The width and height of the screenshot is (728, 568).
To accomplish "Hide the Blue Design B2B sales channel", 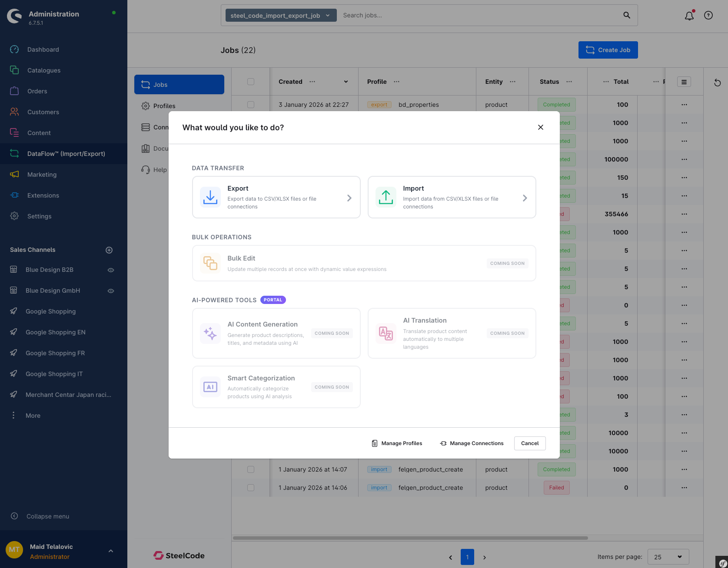I will tap(111, 270).
